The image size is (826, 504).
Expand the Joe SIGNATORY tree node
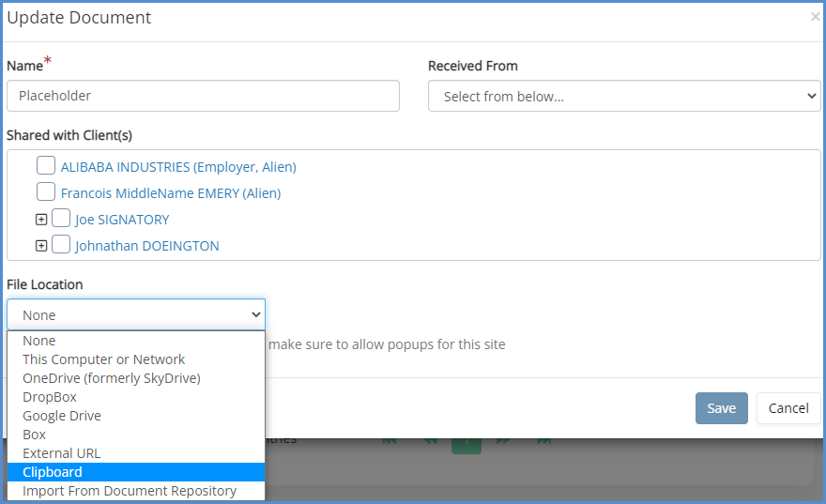coord(40,220)
